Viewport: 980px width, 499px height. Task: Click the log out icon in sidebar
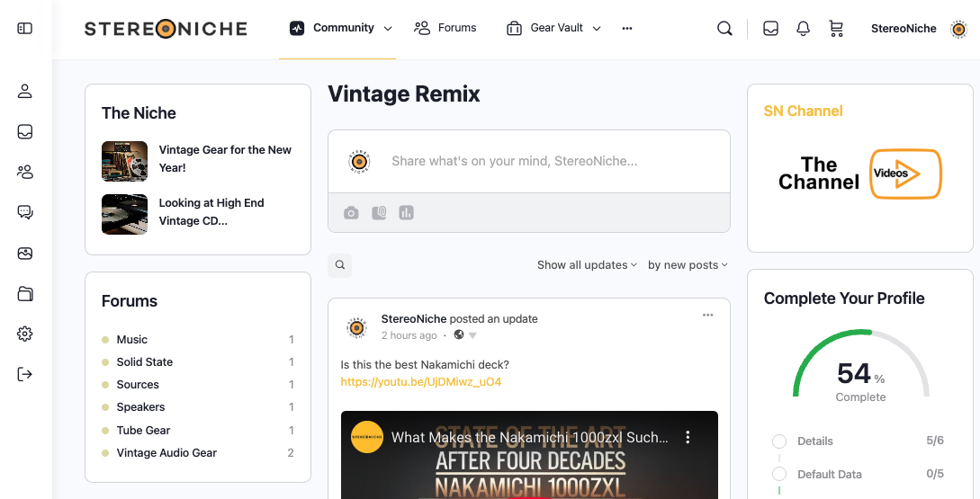[25, 374]
